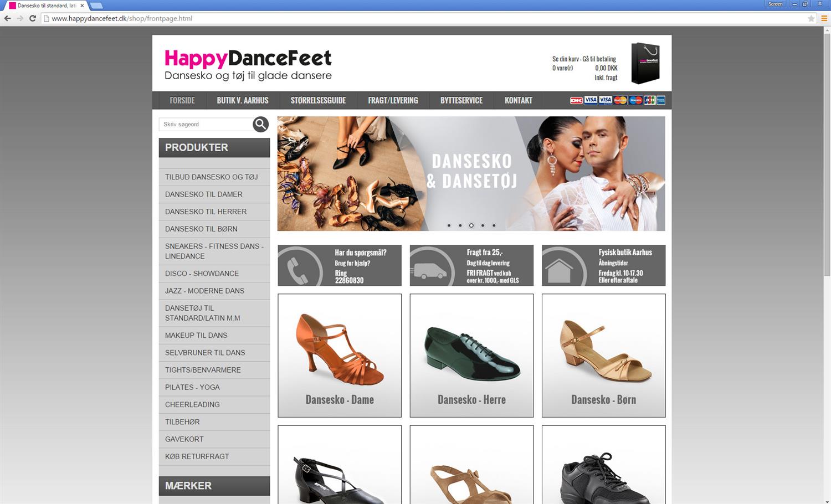Open the CHEERLEADING category link
Screen dimensions: 831x504
(x=192, y=405)
